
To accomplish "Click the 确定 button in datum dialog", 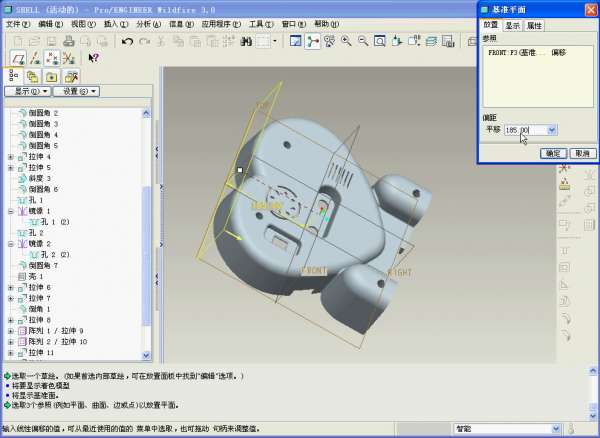I will [553, 153].
